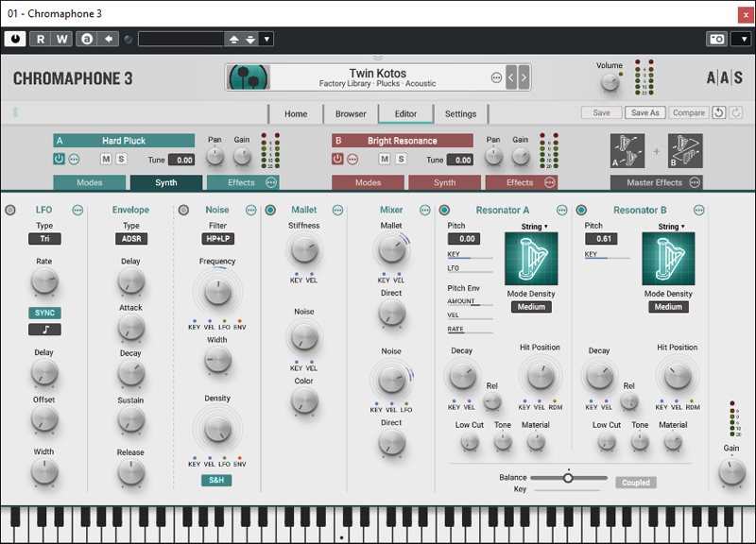This screenshot has height=544, width=756.
Task: Switch to the Browser tab
Action: click(351, 113)
